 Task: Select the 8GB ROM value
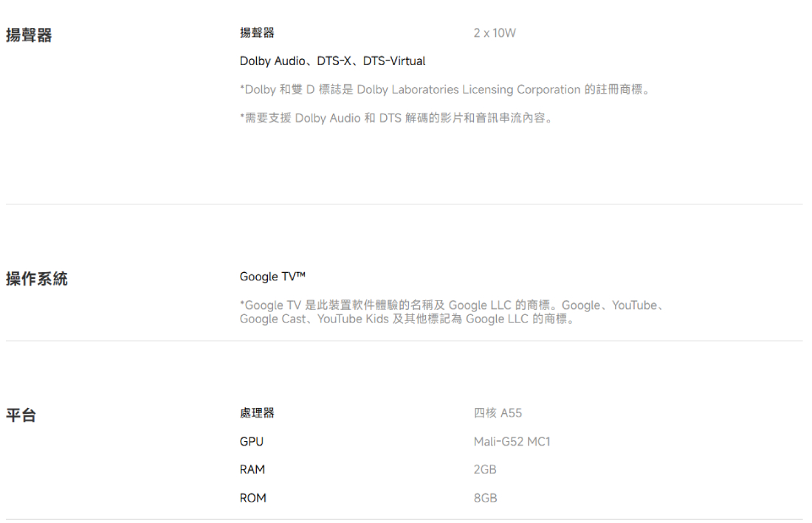click(x=485, y=498)
